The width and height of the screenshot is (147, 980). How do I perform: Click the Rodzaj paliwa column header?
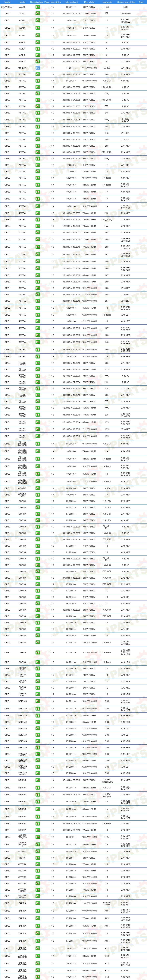[36, 2]
